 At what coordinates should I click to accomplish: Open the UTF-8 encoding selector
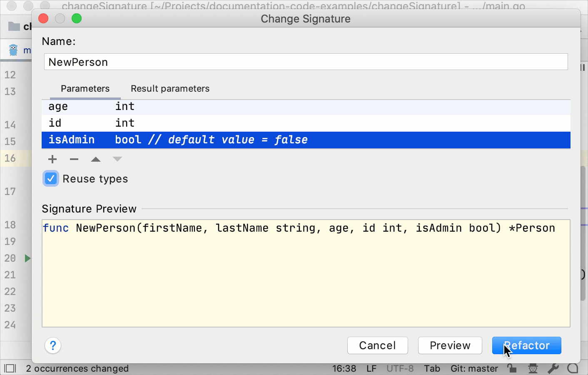click(x=400, y=368)
